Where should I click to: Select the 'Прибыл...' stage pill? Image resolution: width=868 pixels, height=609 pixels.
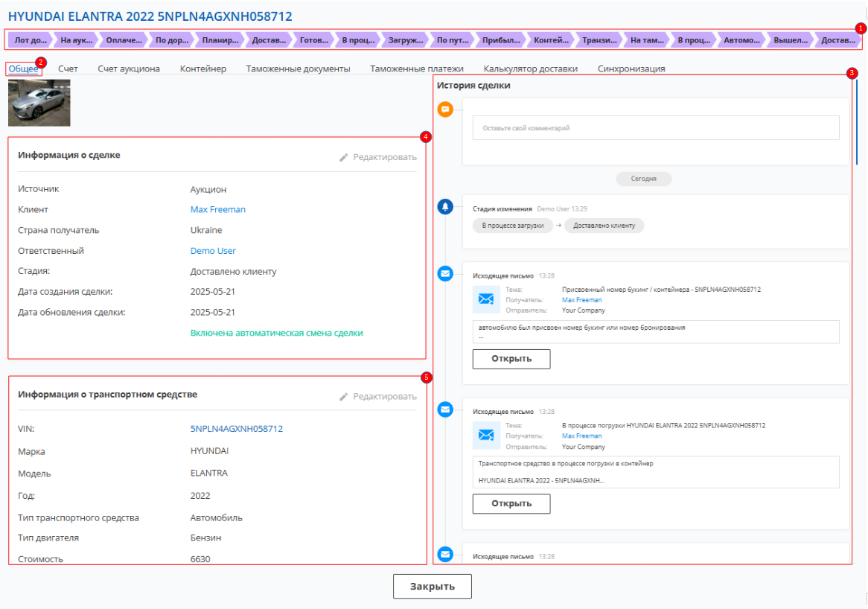click(x=501, y=40)
